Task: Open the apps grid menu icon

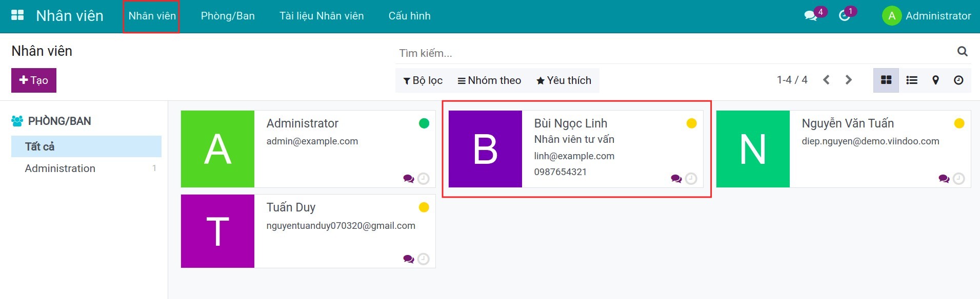Action: (x=17, y=15)
